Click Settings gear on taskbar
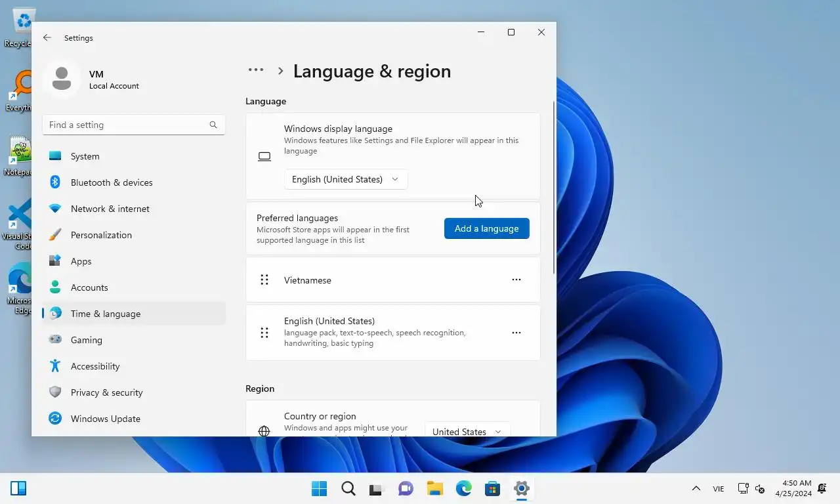 [x=522, y=488]
